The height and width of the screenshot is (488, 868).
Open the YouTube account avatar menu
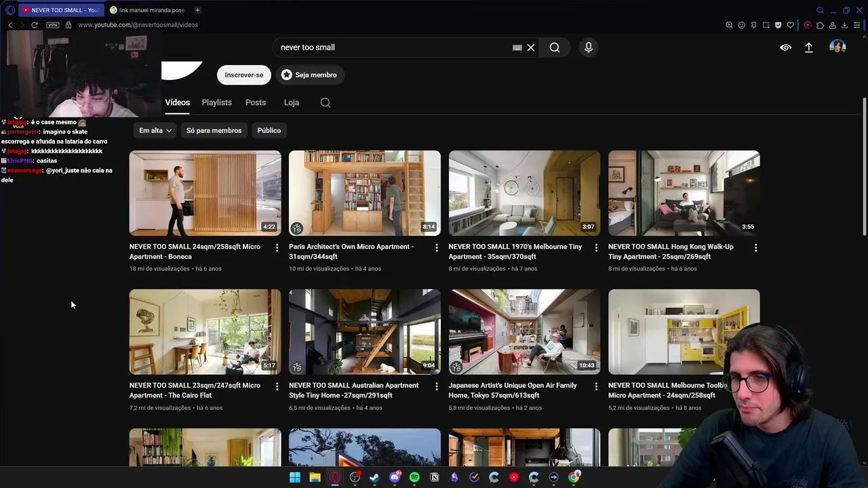click(837, 47)
